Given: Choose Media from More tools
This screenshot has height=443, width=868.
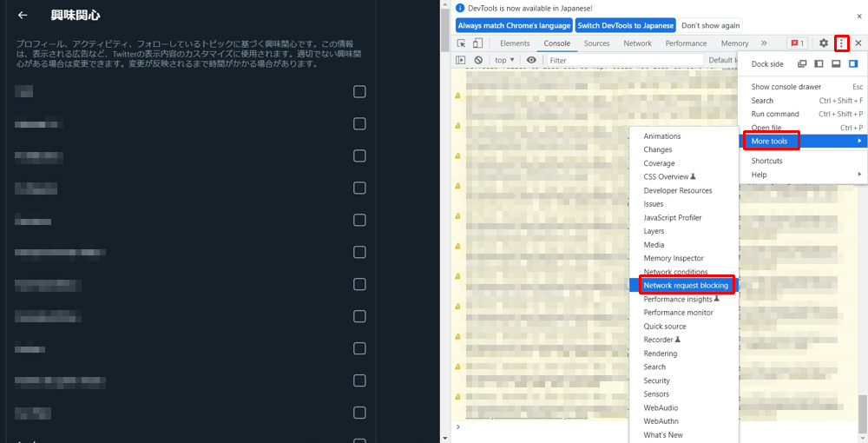Looking at the screenshot, I should (x=684, y=245).
